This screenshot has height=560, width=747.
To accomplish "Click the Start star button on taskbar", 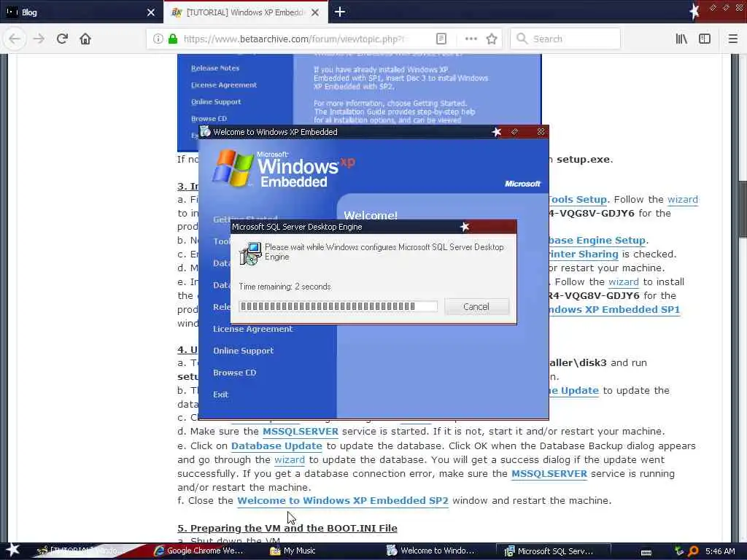I will click(x=12, y=550).
